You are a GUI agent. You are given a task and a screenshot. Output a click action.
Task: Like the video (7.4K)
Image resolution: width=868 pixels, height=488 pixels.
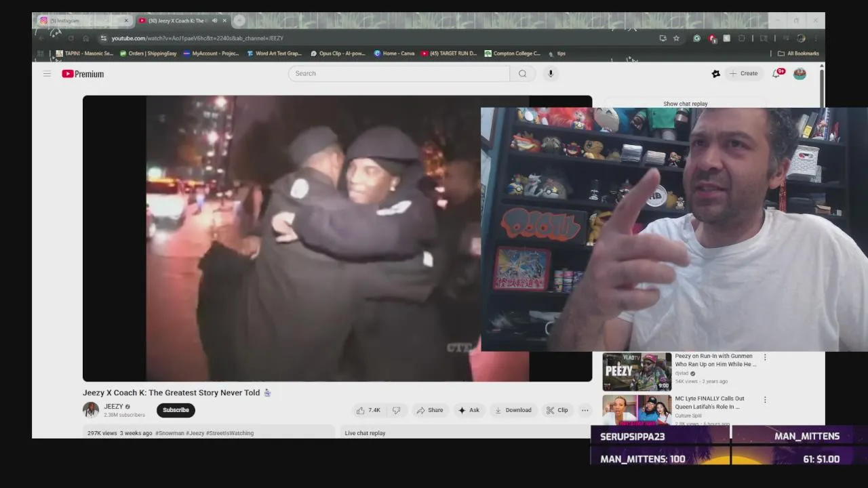coord(369,410)
